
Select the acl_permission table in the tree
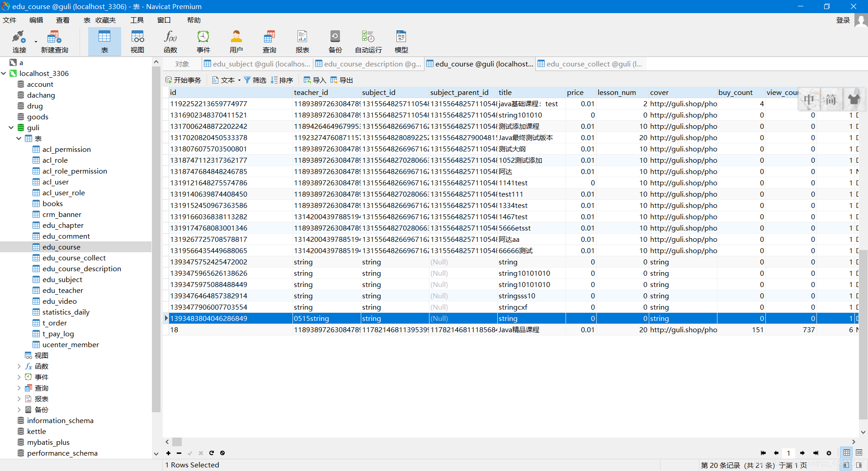tap(66, 149)
